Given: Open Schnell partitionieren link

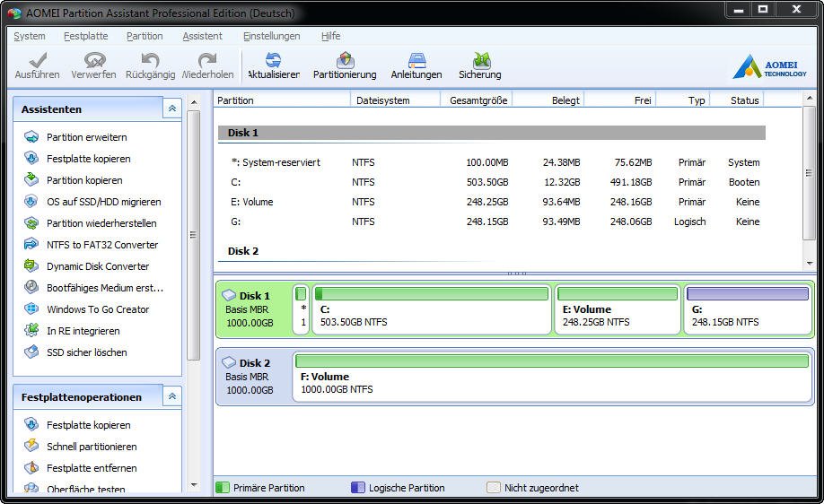Looking at the screenshot, I should tap(92, 447).
